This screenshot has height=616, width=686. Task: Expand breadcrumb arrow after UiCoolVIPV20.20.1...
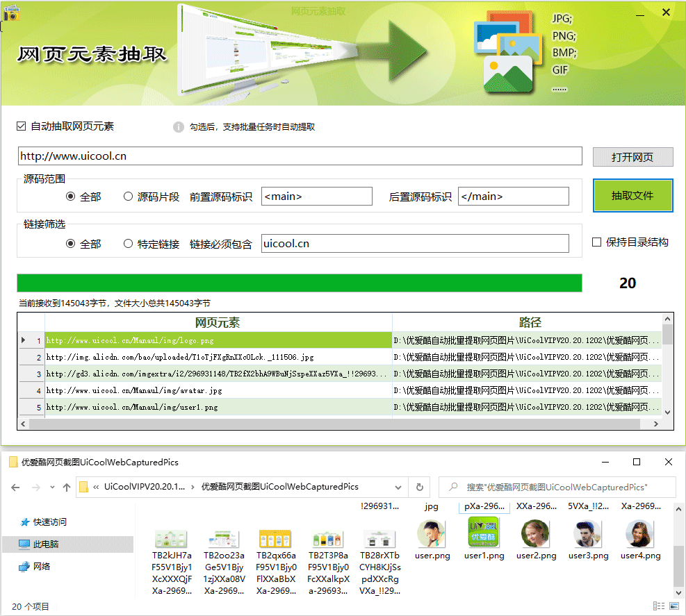click(193, 487)
